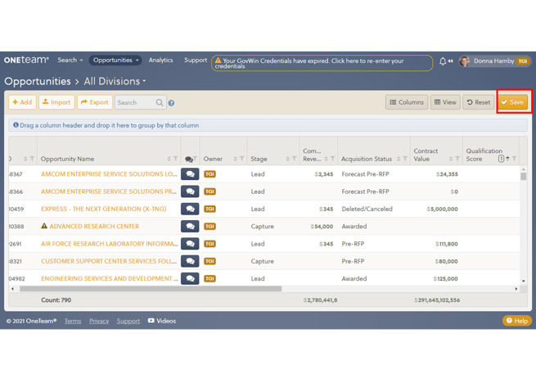Open comments for Advanced Research Center row
Viewport: 536px width, 392px height.
(x=190, y=226)
